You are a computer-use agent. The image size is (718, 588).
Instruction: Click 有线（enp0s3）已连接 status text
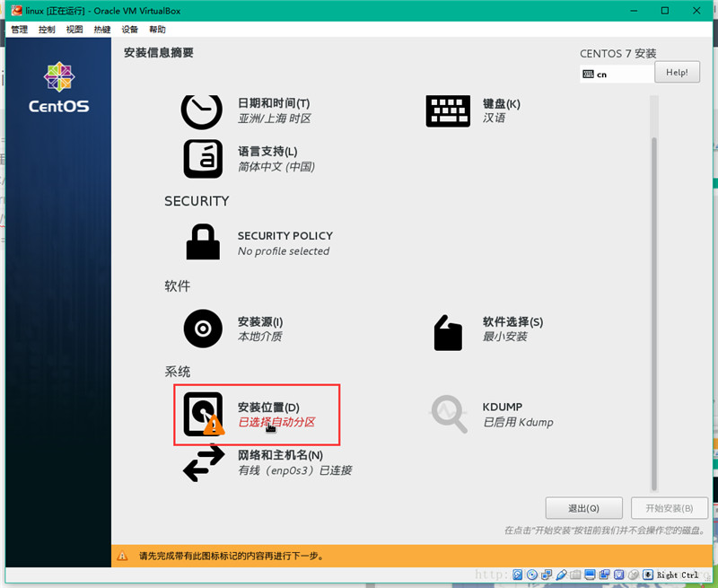point(295,470)
